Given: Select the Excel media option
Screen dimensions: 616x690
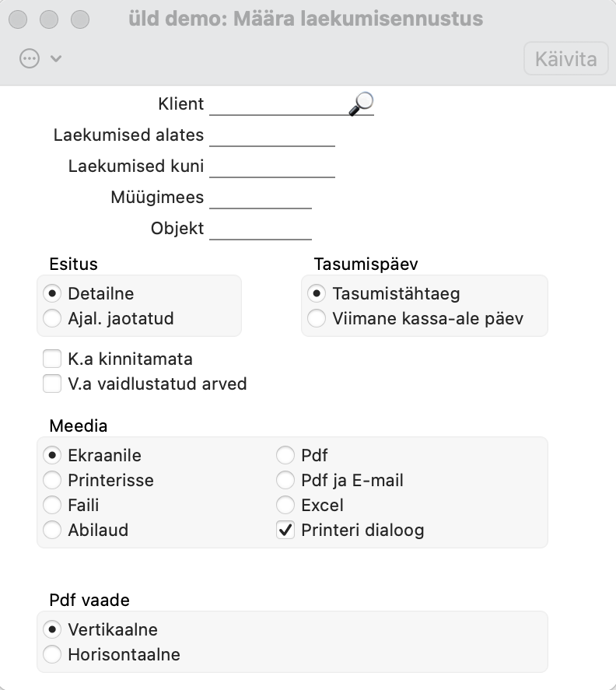Looking at the screenshot, I should point(285,505).
